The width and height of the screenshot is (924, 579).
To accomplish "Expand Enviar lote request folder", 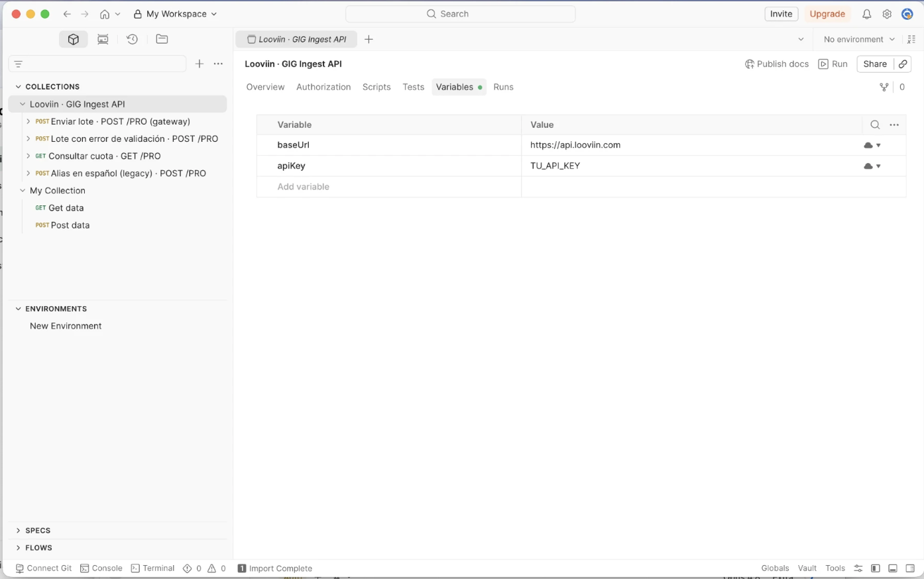I will 28,121.
